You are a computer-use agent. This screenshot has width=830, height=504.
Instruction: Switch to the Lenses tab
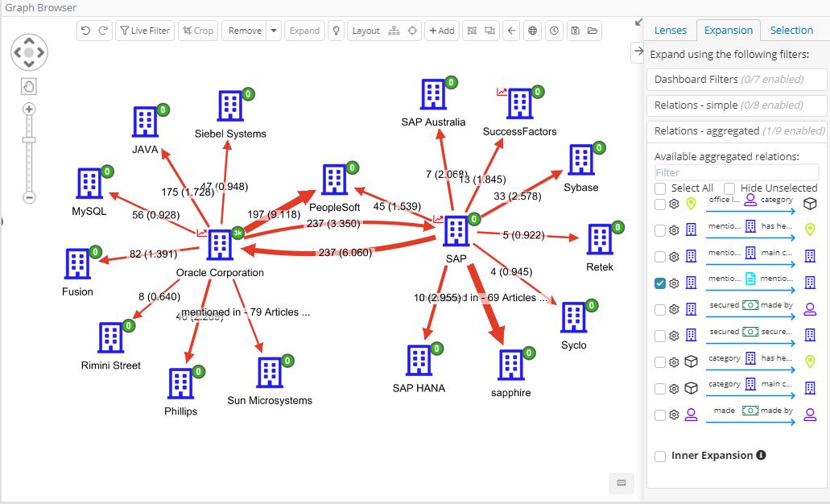point(670,30)
